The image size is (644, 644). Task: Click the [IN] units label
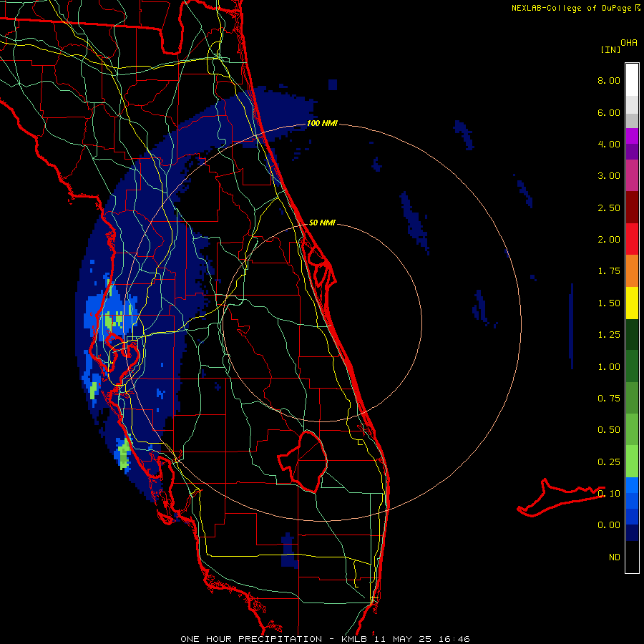coord(610,49)
